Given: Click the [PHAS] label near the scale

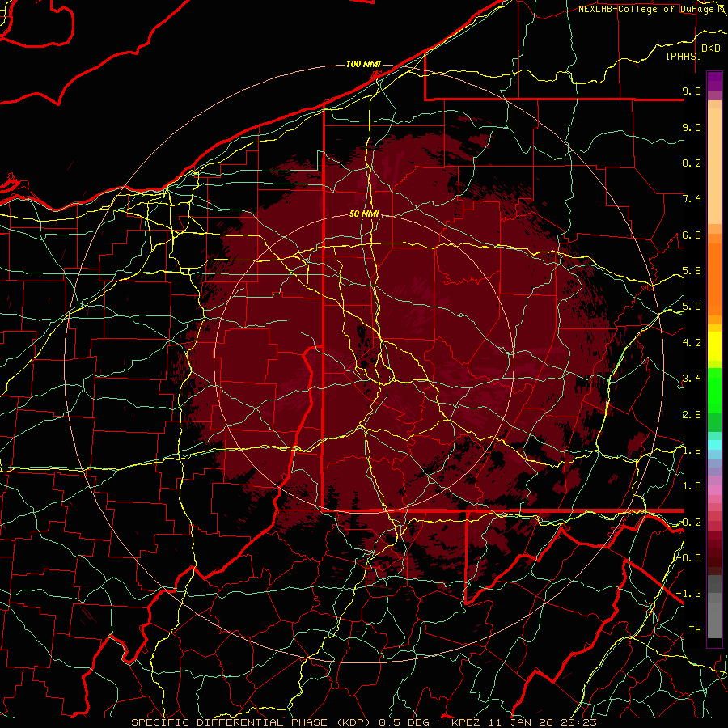Looking at the screenshot, I should pyautogui.click(x=684, y=56).
